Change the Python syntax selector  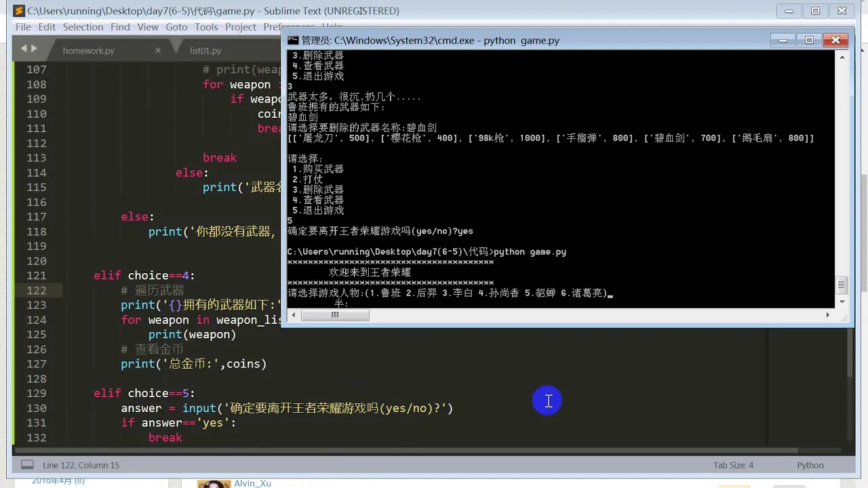coord(810,465)
